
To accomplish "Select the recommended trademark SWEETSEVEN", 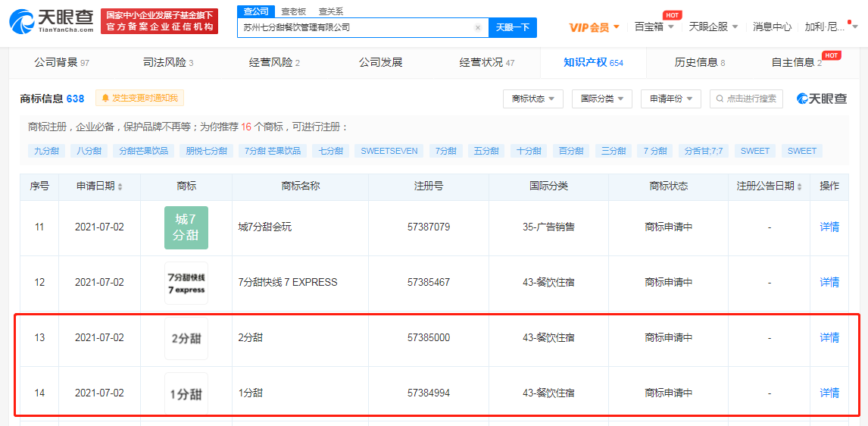I will [x=389, y=151].
